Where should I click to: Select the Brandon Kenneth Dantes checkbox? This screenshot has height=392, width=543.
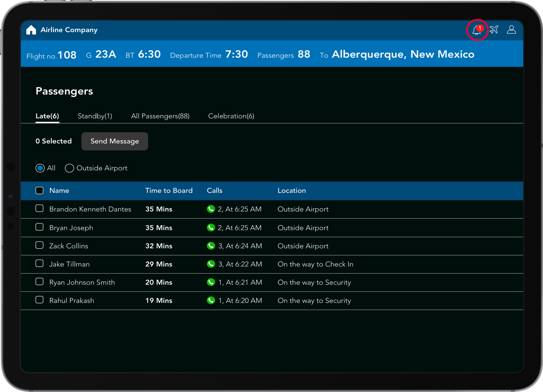click(40, 208)
